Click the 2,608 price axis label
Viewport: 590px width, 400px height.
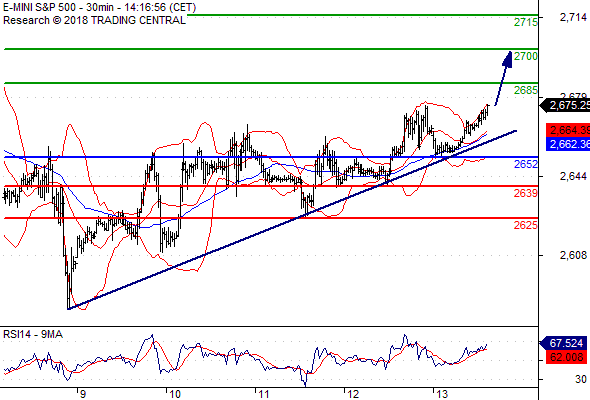(573, 256)
